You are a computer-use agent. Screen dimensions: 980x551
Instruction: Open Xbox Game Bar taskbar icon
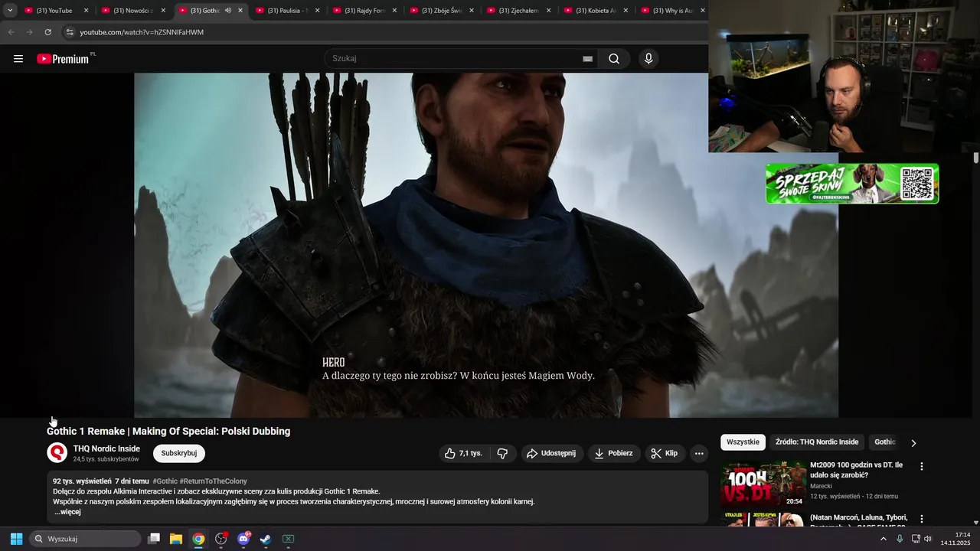point(289,539)
